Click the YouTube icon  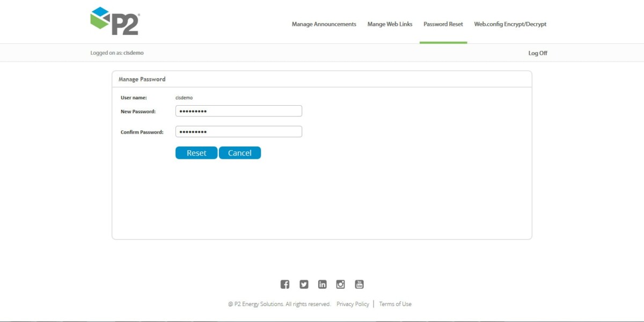coord(358,284)
